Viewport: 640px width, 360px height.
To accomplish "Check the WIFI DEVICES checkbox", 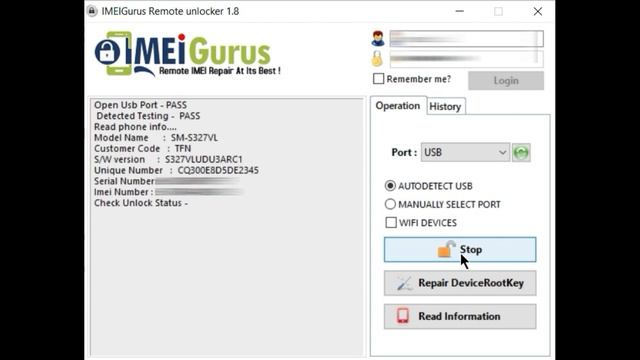I will [x=391, y=222].
